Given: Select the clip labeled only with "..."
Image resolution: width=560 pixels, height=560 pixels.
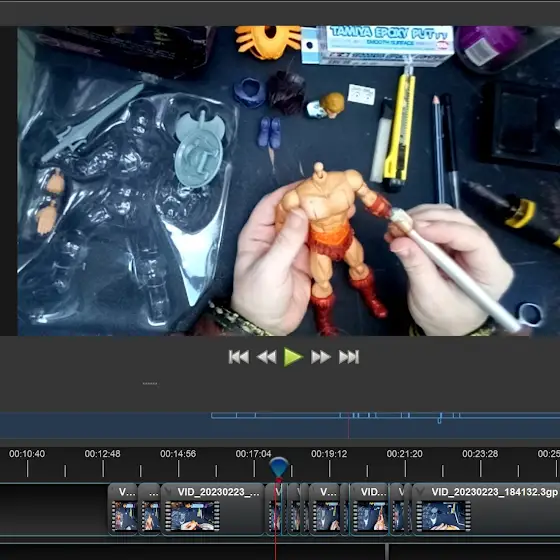Looking at the screenshot, I should point(149,509).
